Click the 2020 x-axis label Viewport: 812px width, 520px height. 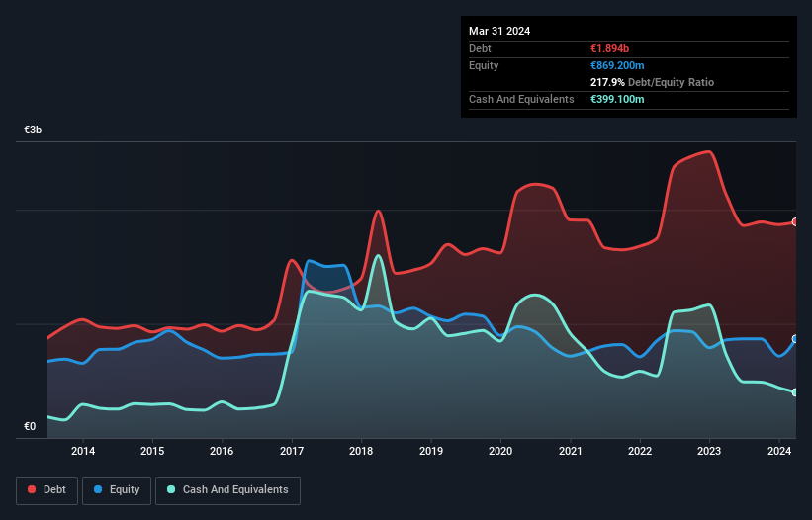[x=500, y=451]
